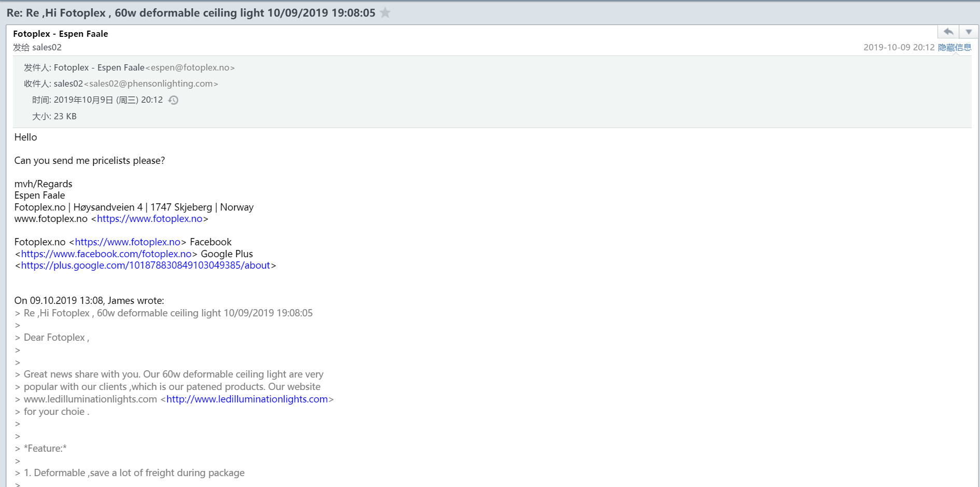Star this email with the star icon
The width and height of the screenshot is (980, 487).
pos(385,13)
